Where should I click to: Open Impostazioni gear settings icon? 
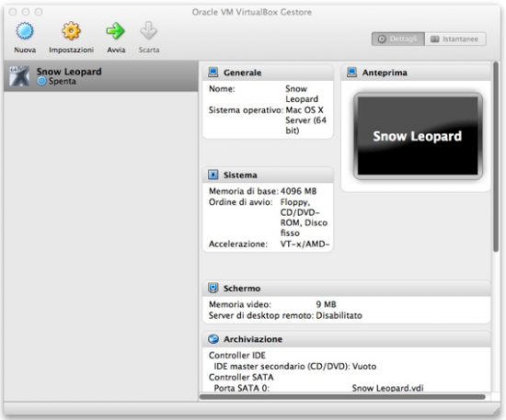71,31
